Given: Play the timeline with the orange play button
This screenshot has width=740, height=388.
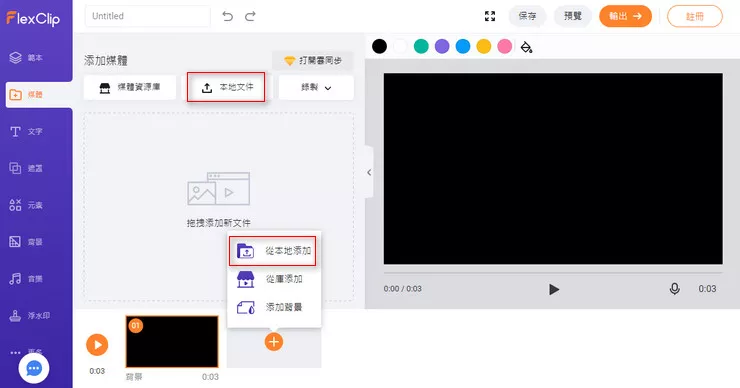Looking at the screenshot, I should [97, 345].
